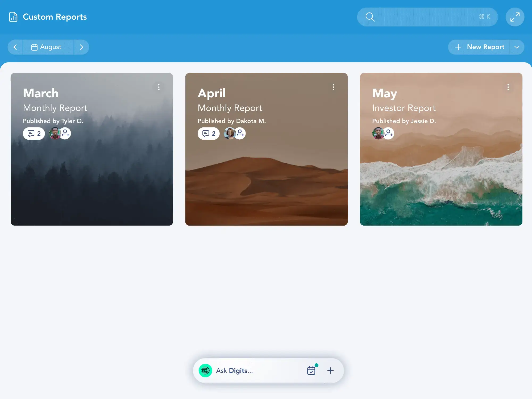Screen dimensions: 532x399
Task: Navigate to the next month
Action: tap(82, 47)
